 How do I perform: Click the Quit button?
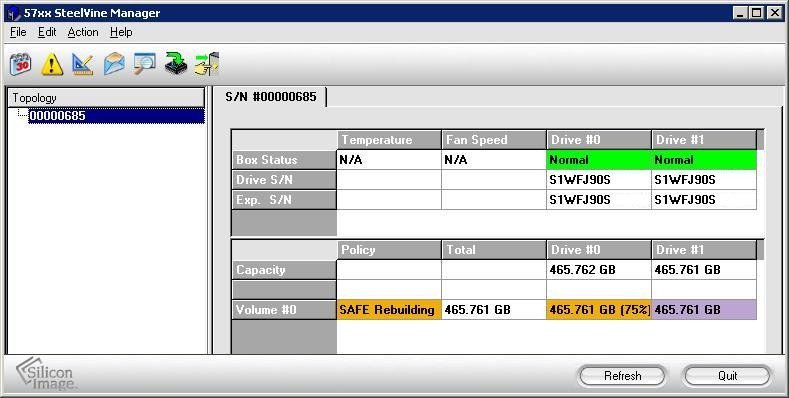pyautogui.click(x=728, y=376)
